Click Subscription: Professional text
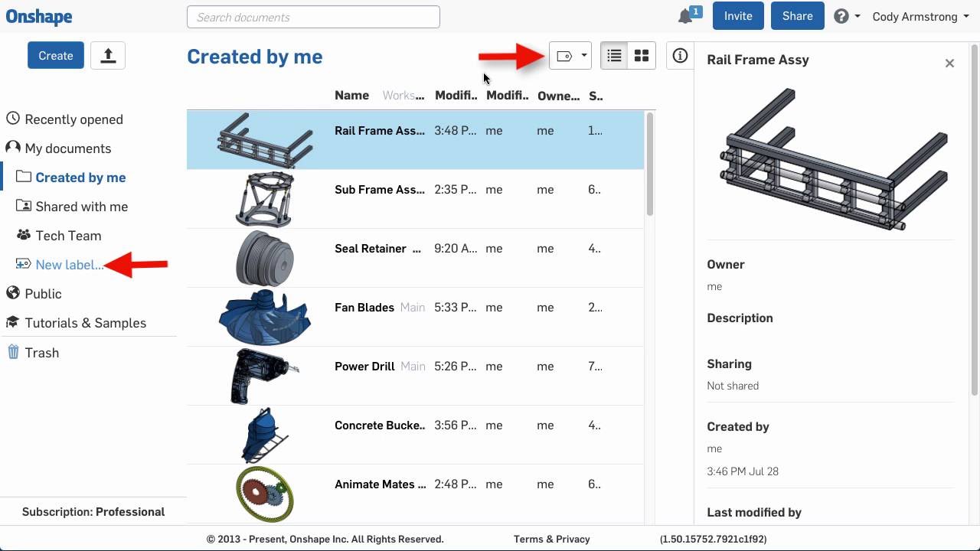Viewport: 980px width, 551px height. pyautogui.click(x=93, y=512)
